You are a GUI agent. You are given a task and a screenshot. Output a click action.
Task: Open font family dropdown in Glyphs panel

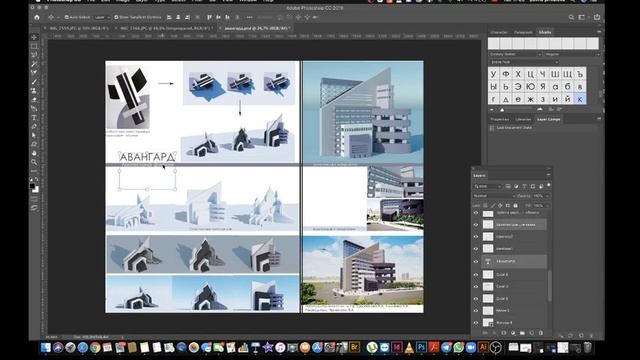pyautogui.click(x=516, y=54)
